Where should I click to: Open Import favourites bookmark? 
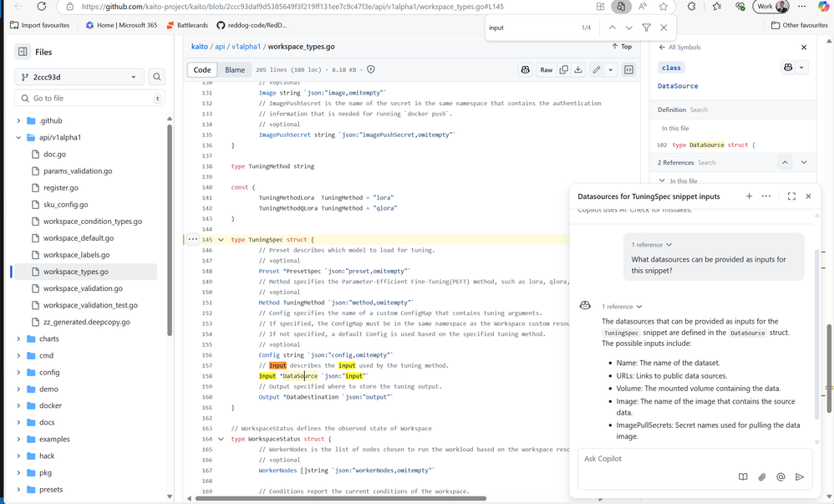(40, 25)
